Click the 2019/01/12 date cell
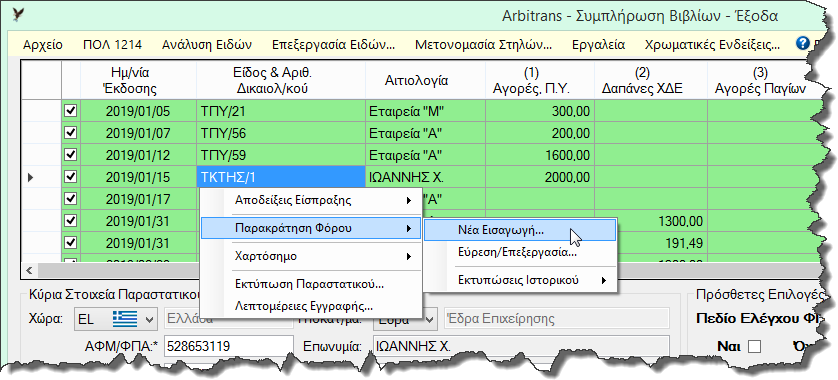This screenshot has width=838, height=380. [138, 155]
